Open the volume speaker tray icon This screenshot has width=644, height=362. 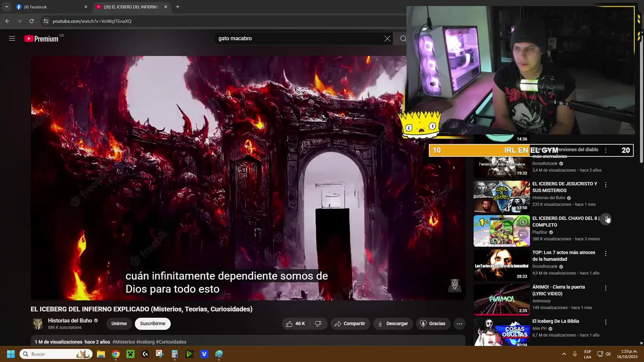pos(608,354)
